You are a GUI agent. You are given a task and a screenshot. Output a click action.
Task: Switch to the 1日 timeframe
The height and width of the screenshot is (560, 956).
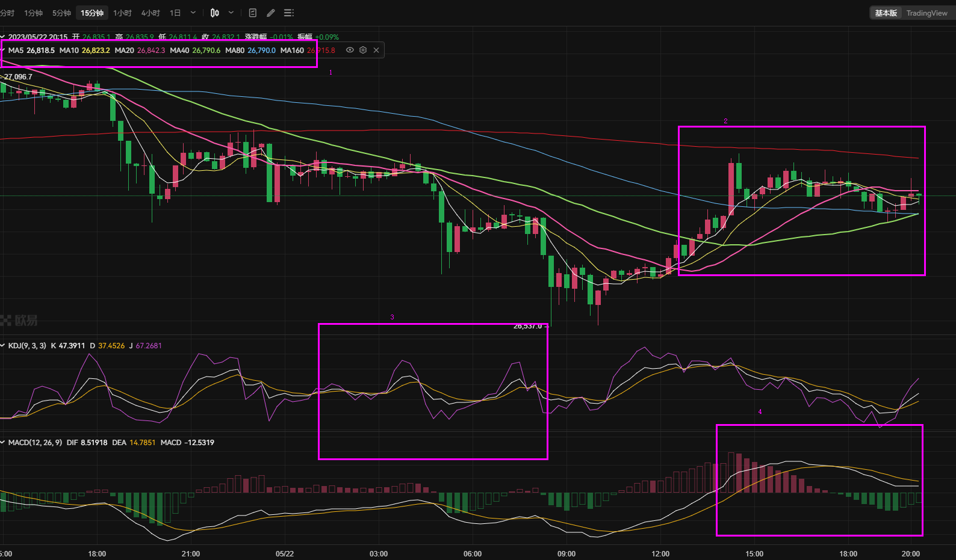pyautogui.click(x=175, y=13)
